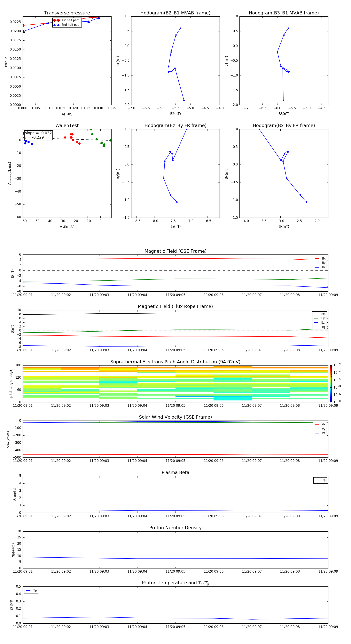Click the 'Magnetic Field (GSE Frame)' title
The height and width of the screenshot is (644, 351).
pyautogui.click(x=175, y=251)
